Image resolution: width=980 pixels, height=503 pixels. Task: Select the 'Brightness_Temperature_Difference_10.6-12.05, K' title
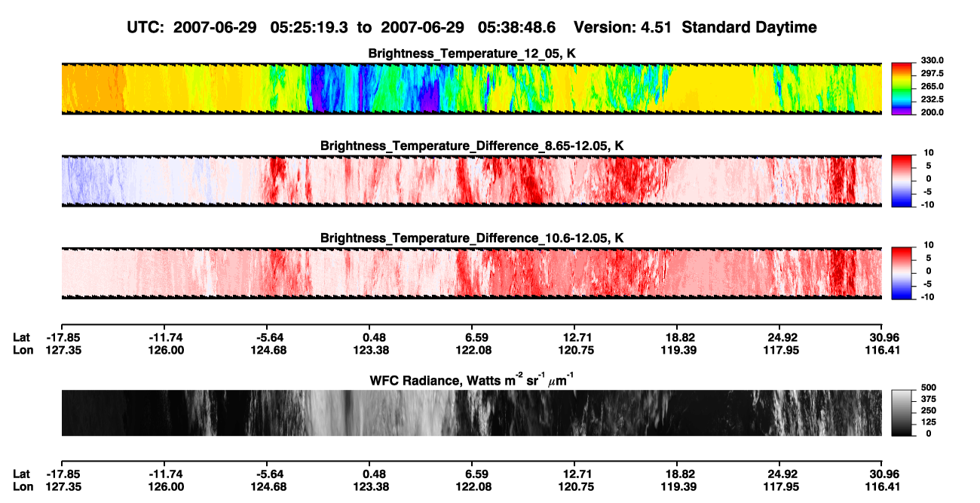[472, 238]
